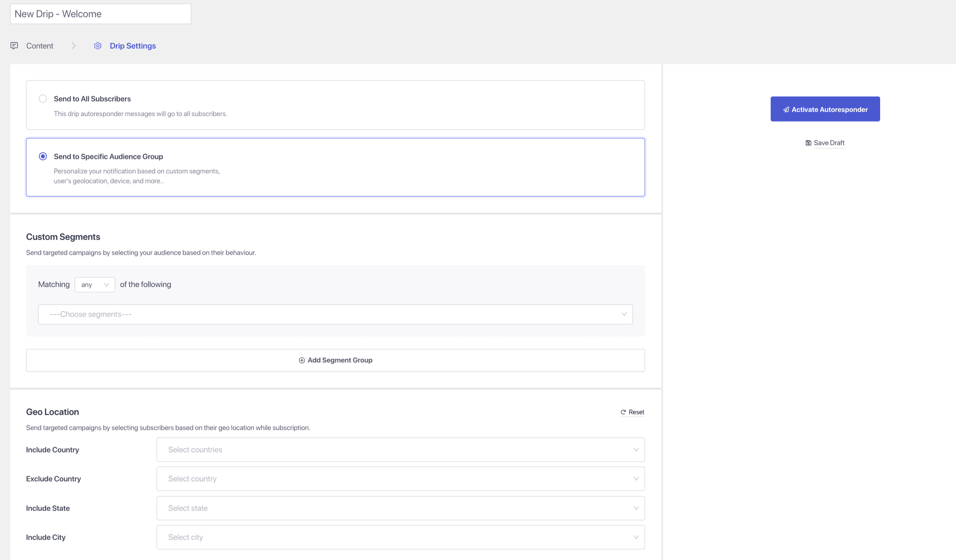The image size is (956, 560).
Task: Open the Include Country select countries dropdown
Action: coord(400,449)
